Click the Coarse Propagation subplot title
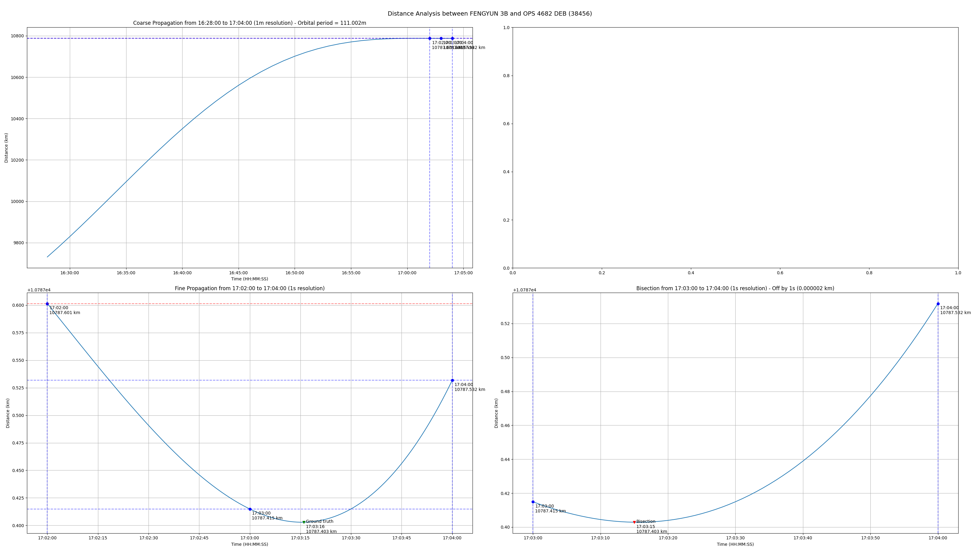Image resolution: width=980 pixels, height=551 pixels. (250, 23)
